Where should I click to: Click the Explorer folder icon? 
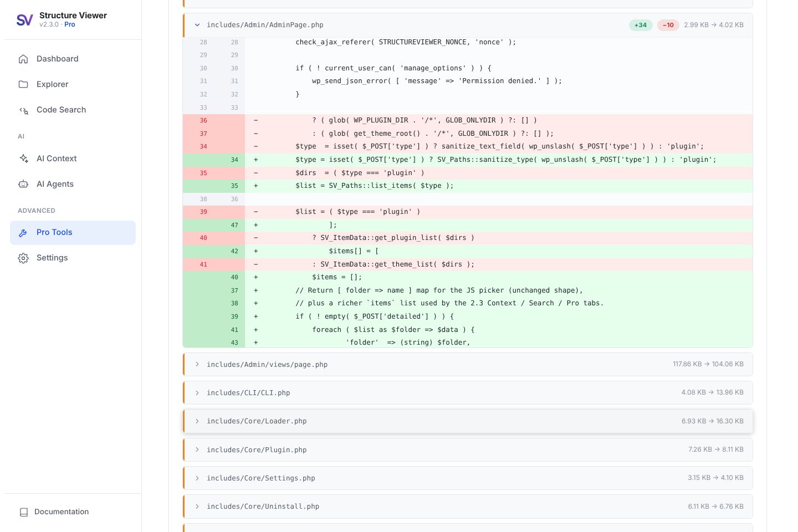pos(23,84)
